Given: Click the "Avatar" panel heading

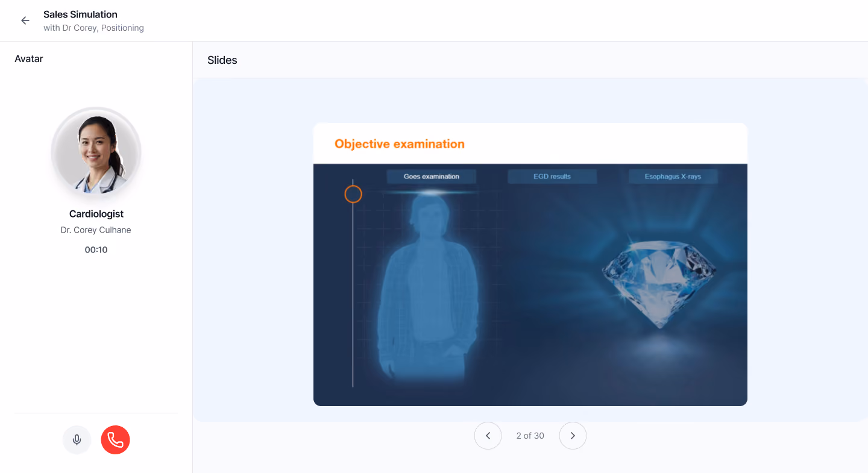Looking at the screenshot, I should pyautogui.click(x=29, y=59).
